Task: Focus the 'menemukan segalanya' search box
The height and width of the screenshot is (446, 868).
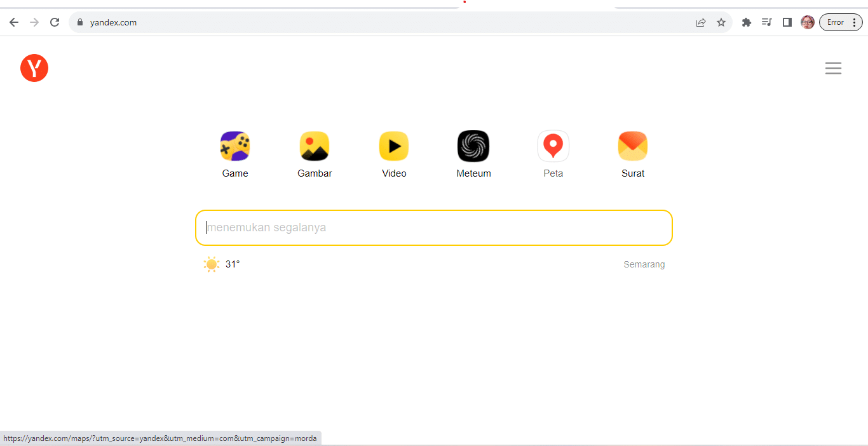Action: pyautogui.click(x=434, y=227)
